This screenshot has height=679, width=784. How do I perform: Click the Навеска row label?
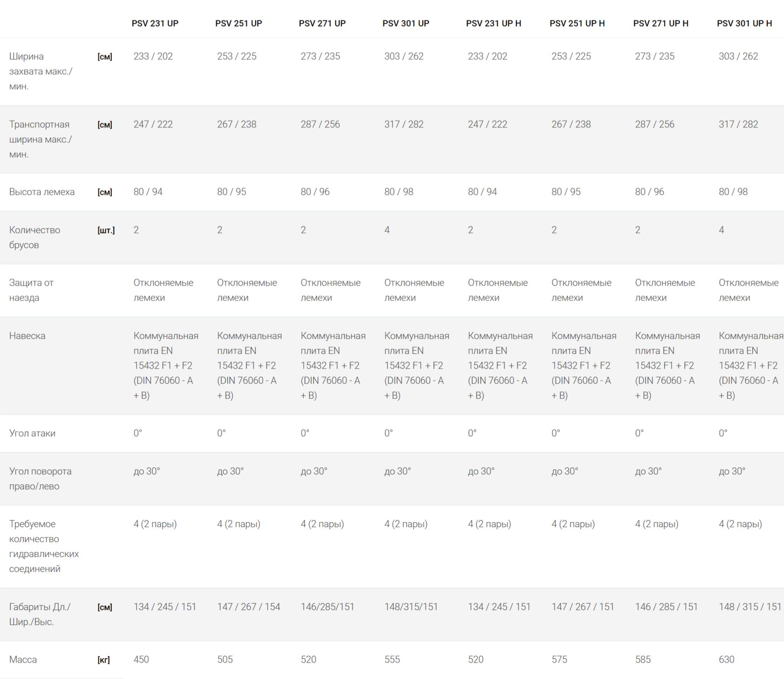[x=27, y=336]
